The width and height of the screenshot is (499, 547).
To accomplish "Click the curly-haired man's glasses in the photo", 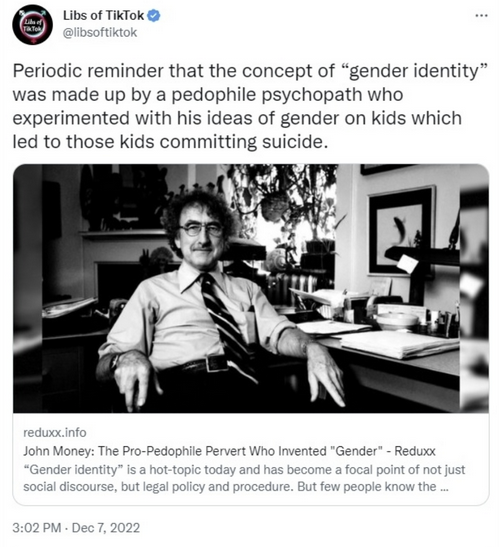I will pyautogui.click(x=201, y=229).
